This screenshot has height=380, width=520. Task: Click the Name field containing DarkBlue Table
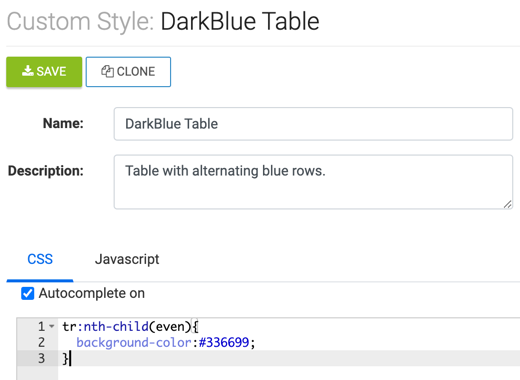coord(313,124)
